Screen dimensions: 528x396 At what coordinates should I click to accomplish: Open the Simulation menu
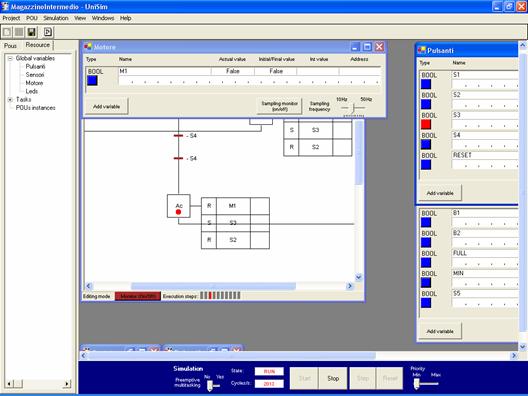pyautogui.click(x=56, y=18)
